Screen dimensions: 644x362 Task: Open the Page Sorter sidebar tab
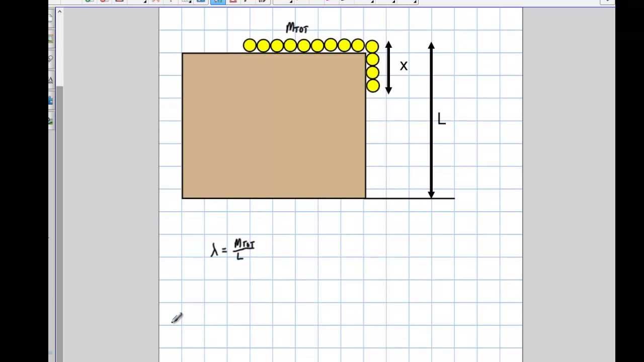click(x=50, y=18)
